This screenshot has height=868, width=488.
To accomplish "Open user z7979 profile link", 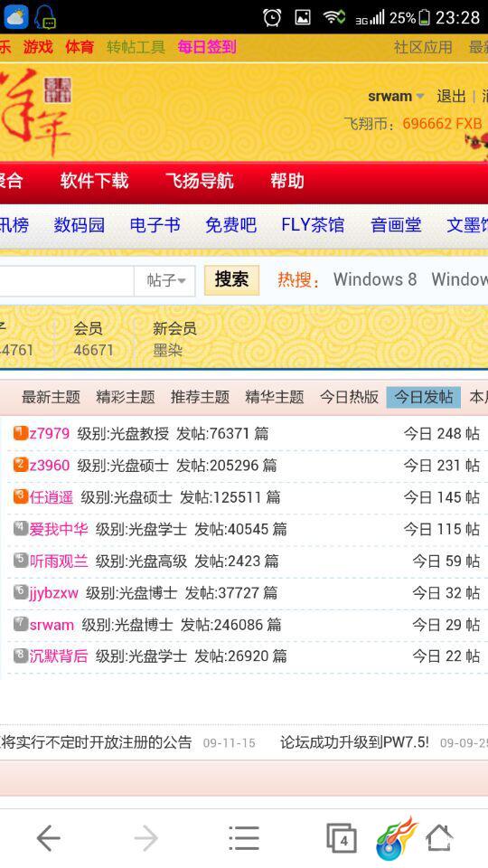I will click(49, 433).
